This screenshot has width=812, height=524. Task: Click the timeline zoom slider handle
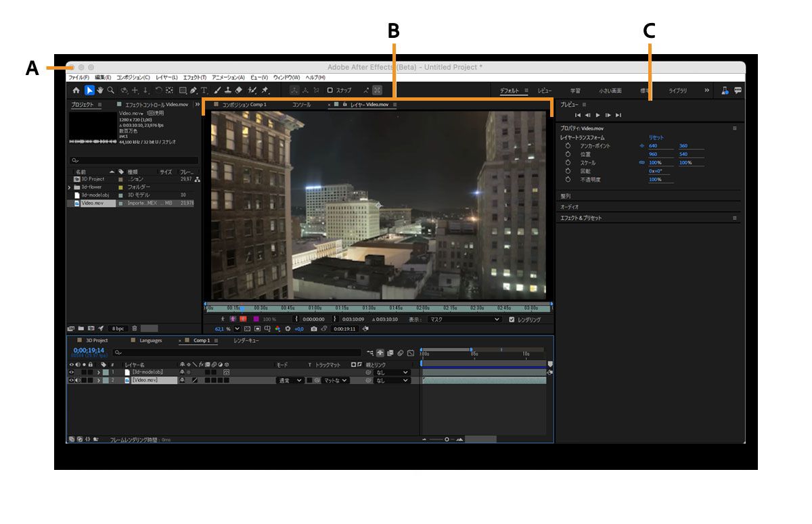(x=447, y=439)
